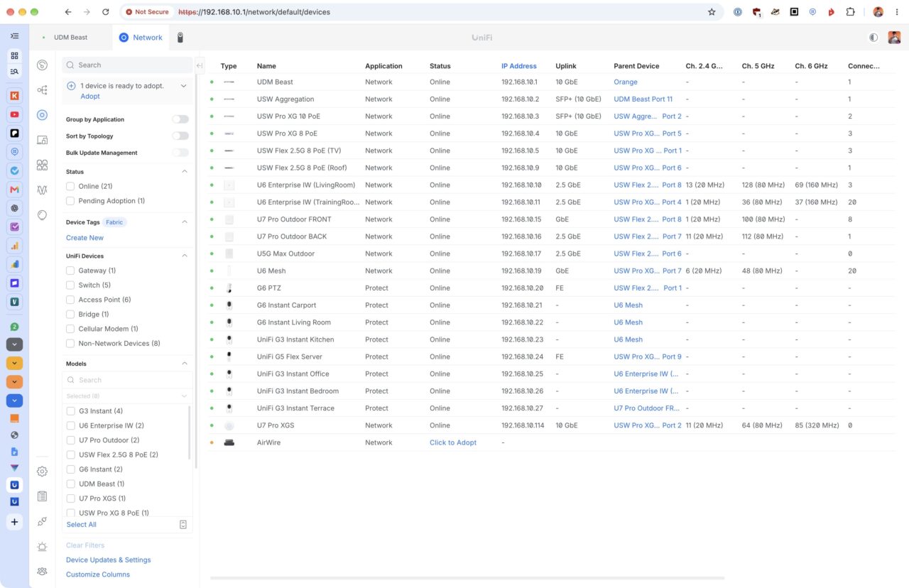This screenshot has width=909, height=588.
Task: Add a new item with the plus button in sidebar
Action: coord(15,522)
